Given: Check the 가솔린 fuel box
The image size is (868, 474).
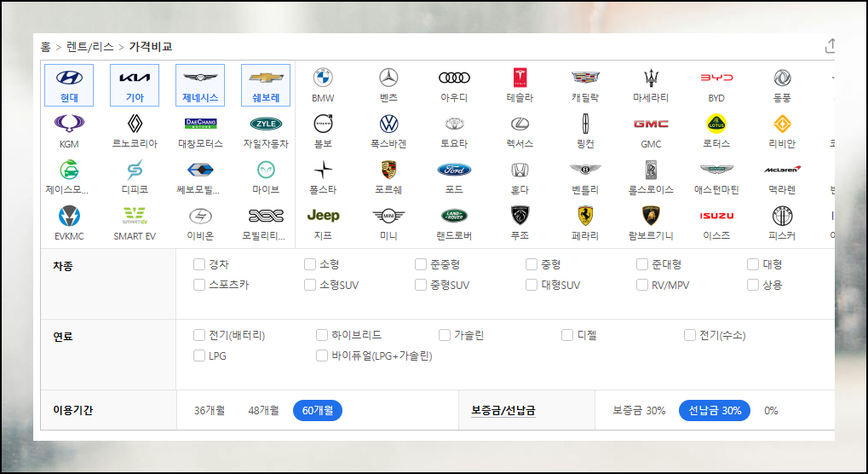Looking at the screenshot, I should tap(445, 335).
